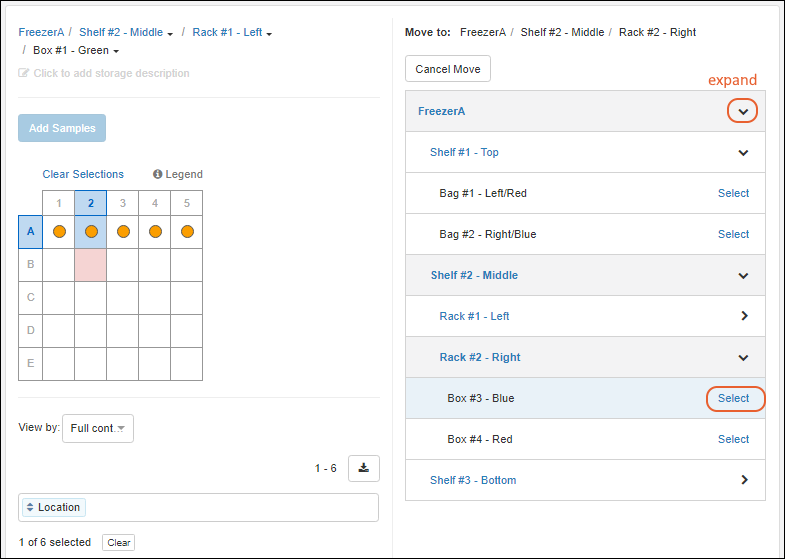Collapse the FreezerA chevron
The height and width of the screenshot is (559, 785).
[x=742, y=111]
